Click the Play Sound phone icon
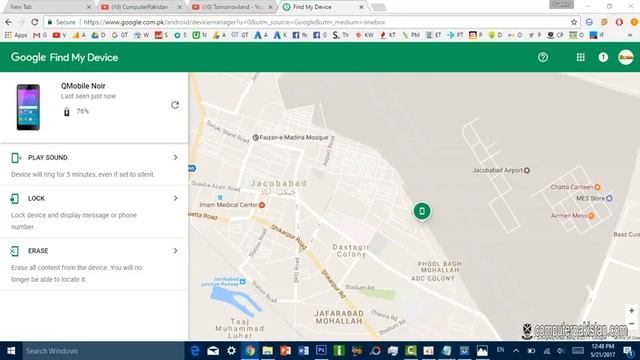This screenshot has height=360, width=640. [x=16, y=158]
